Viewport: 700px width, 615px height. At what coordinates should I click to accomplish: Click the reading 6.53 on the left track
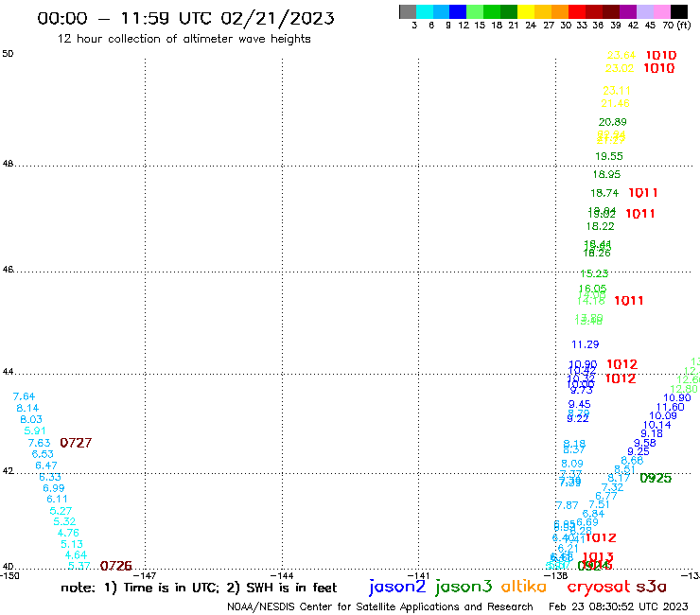pyautogui.click(x=43, y=454)
